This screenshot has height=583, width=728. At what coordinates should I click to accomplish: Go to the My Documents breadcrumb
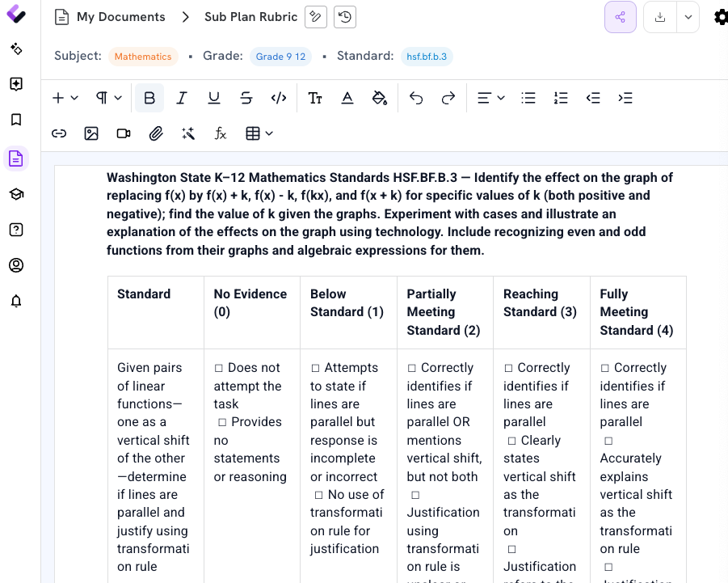click(x=120, y=17)
